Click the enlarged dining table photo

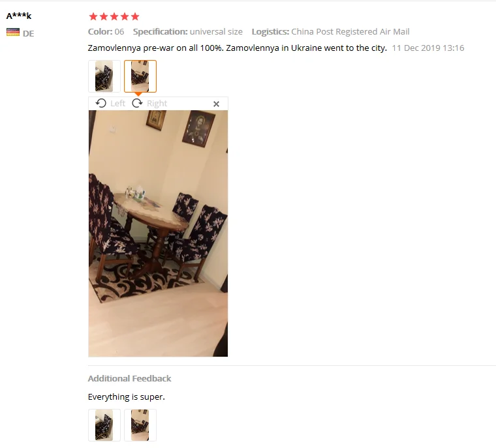point(158,233)
